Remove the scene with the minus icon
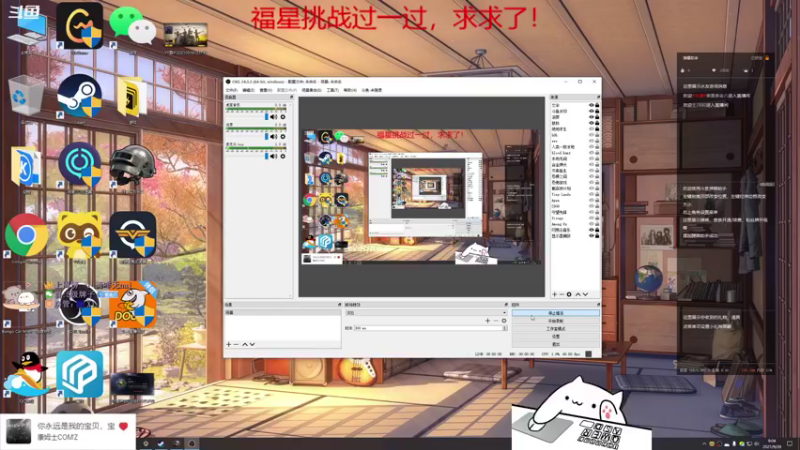 tap(236, 344)
